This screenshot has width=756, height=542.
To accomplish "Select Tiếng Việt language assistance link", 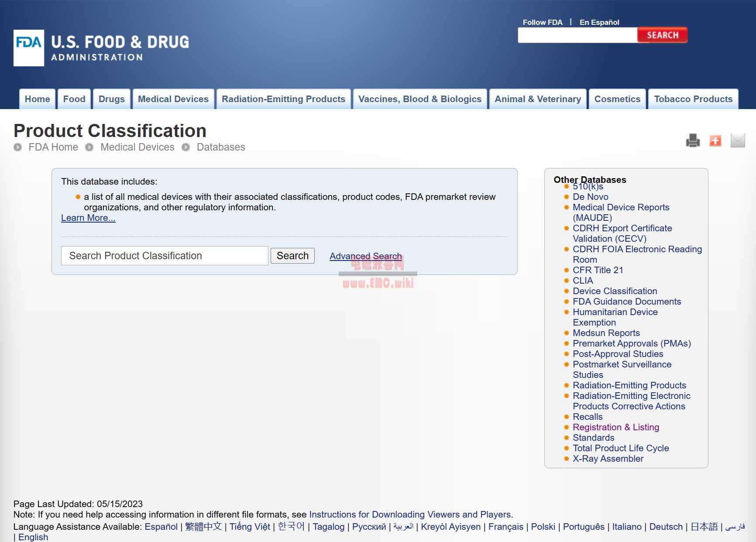I will coord(250,527).
